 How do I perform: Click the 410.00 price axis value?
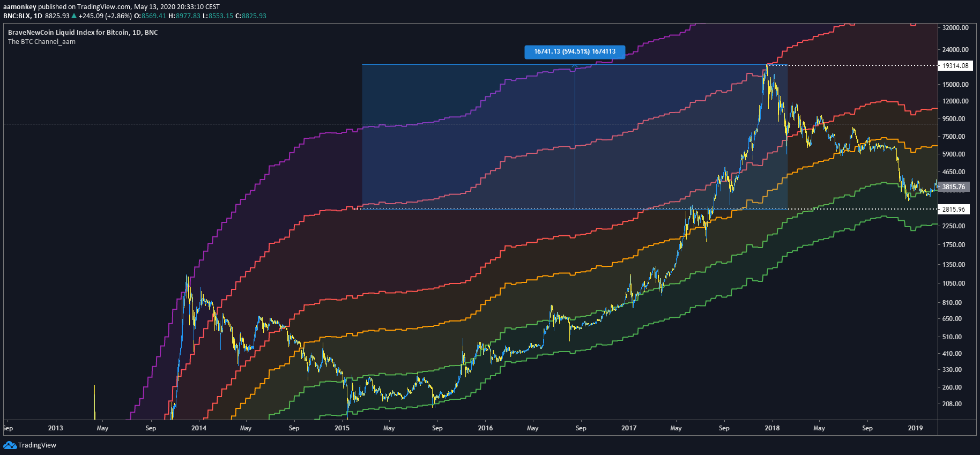coord(952,354)
